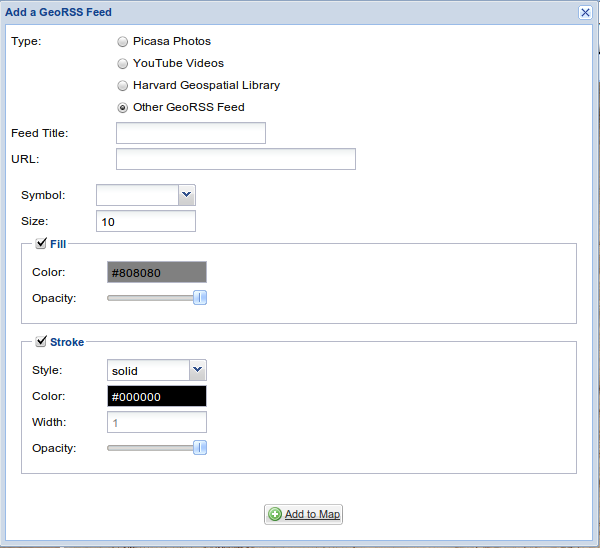Click the green plus icon on Add to Map
Viewport: 600px width, 548px height.
(x=275, y=514)
